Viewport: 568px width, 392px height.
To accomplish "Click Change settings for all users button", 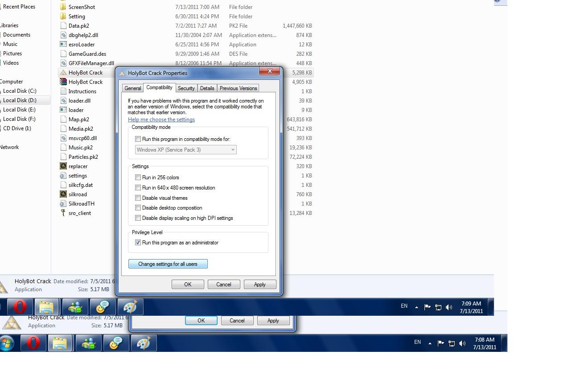I will [x=168, y=264].
